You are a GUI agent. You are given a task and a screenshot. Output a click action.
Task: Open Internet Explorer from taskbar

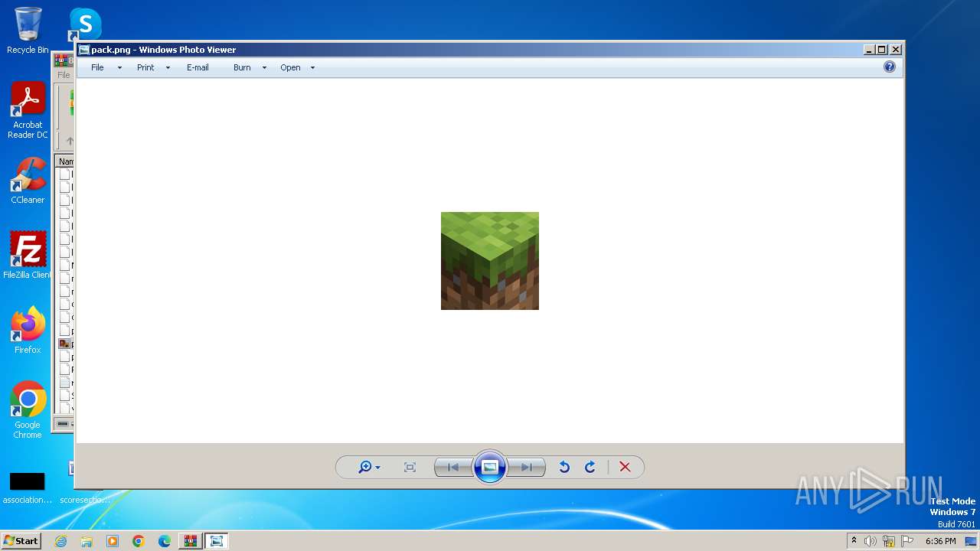(60, 541)
